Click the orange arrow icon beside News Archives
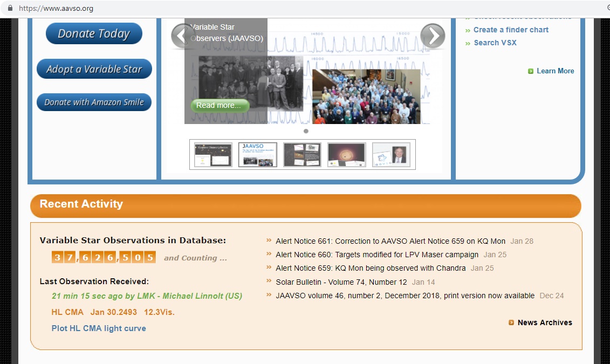 [511, 322]
